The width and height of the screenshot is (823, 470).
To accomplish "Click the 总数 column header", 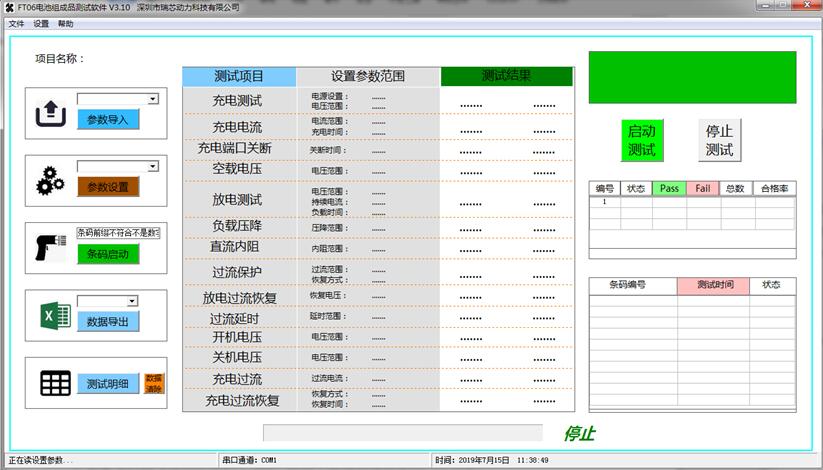I will [736, 189].
